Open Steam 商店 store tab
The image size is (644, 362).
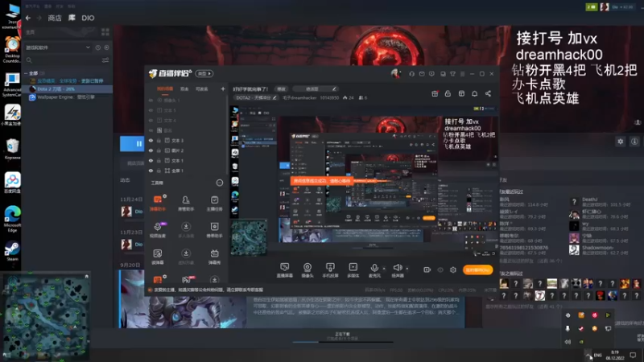[55, 18]
